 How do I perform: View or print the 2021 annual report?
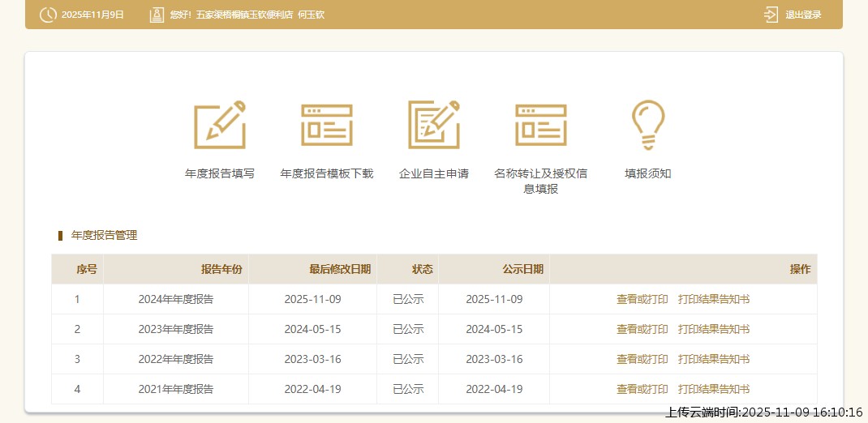[x=642, y=389]
